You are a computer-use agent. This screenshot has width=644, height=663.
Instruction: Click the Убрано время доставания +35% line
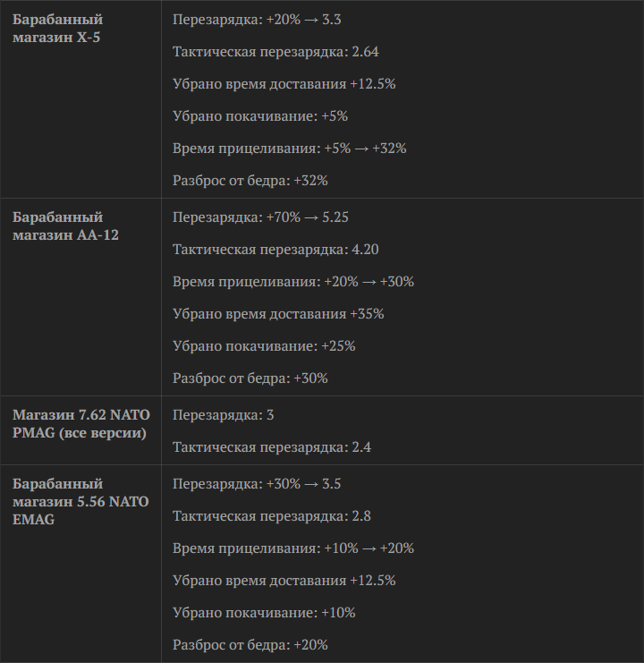[278, 314]
